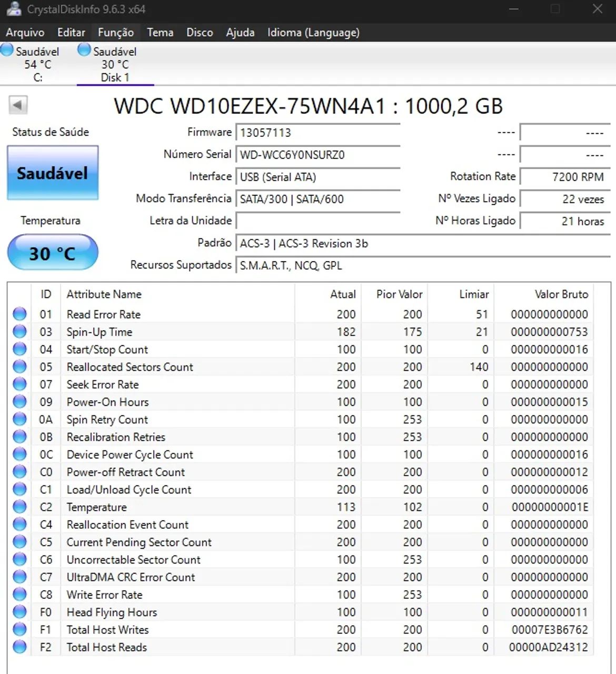This screenshot has width=616, height=674.
Task: Click the blue status orb for C: drive
Action: pos(7,50)
